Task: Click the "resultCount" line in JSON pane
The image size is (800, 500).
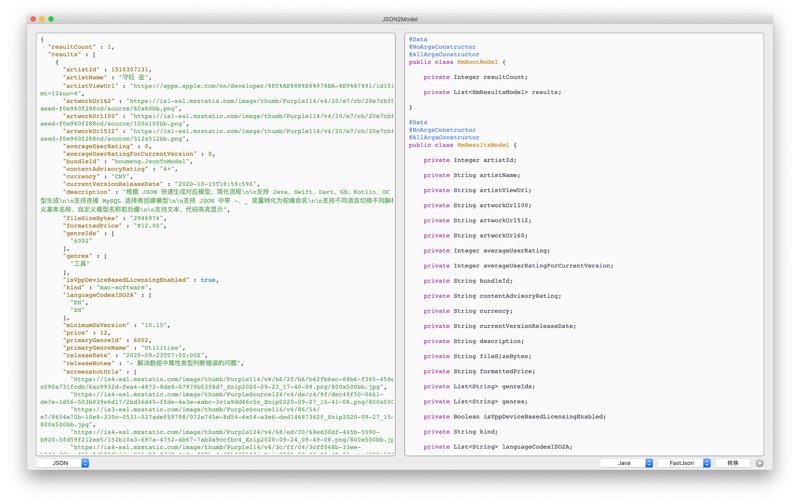Action: tap(81, 47)
